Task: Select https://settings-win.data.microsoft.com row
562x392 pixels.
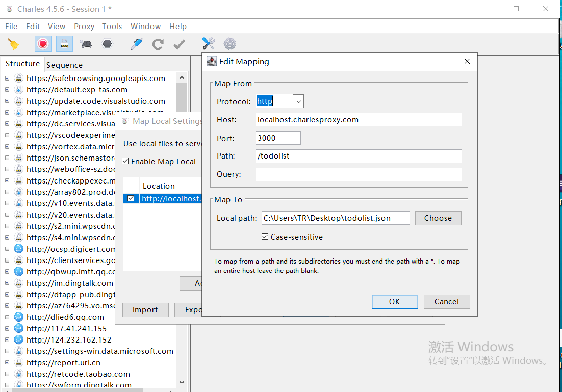Action: point(99,351)
